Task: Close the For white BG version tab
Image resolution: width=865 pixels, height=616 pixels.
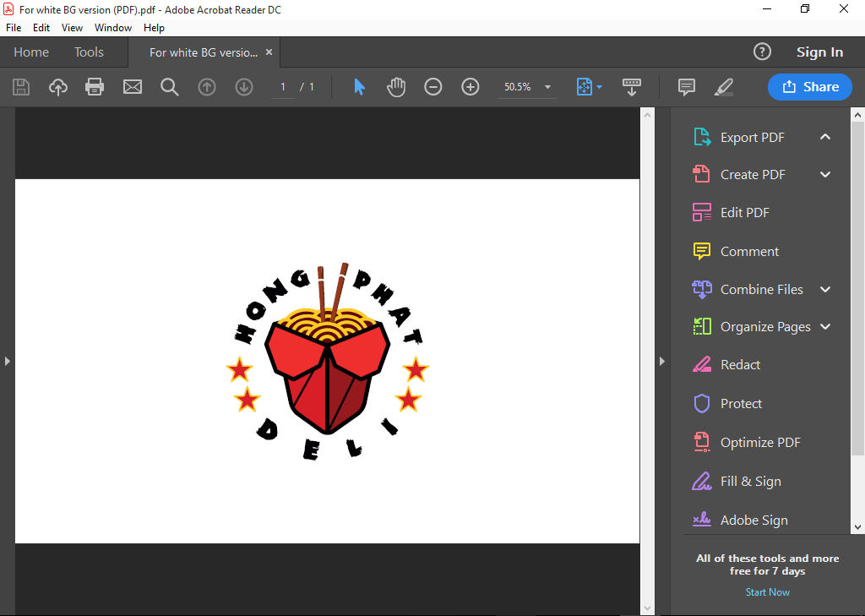Action: 269,52
